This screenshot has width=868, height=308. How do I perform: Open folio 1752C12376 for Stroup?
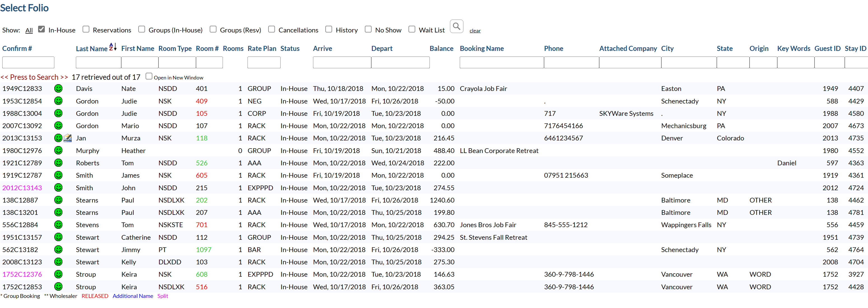pos(22,274)
